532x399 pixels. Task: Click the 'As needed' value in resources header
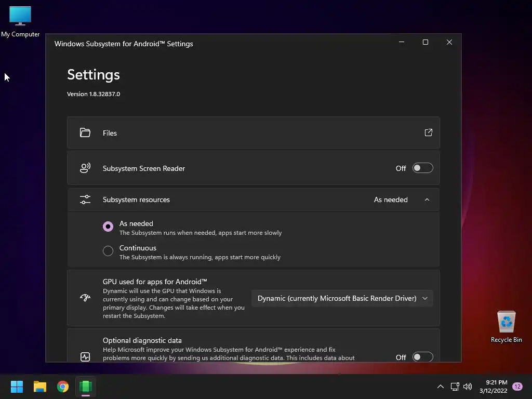point(391,199)
